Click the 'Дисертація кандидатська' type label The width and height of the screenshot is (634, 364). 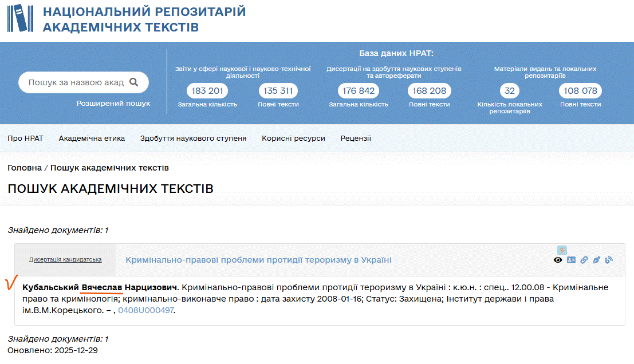click(65, 260)
